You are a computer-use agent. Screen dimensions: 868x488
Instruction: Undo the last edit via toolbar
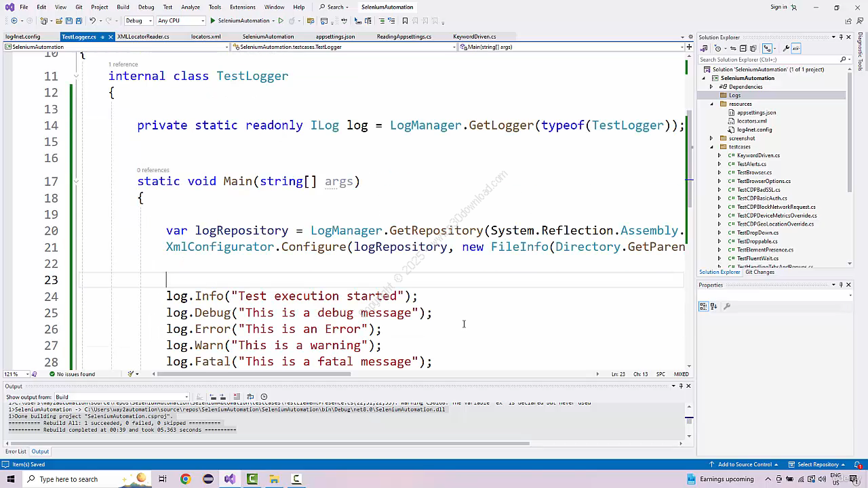point(92,20)
